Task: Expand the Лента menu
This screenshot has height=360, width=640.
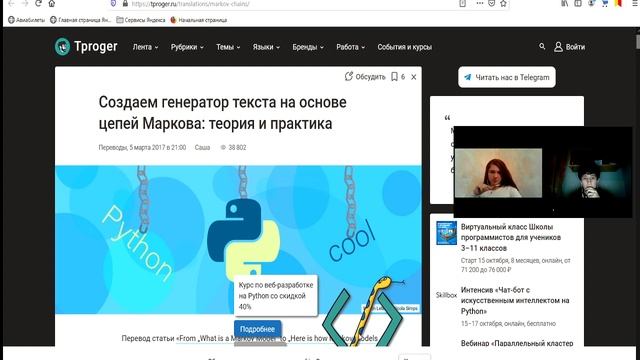Action: [145, 47]
